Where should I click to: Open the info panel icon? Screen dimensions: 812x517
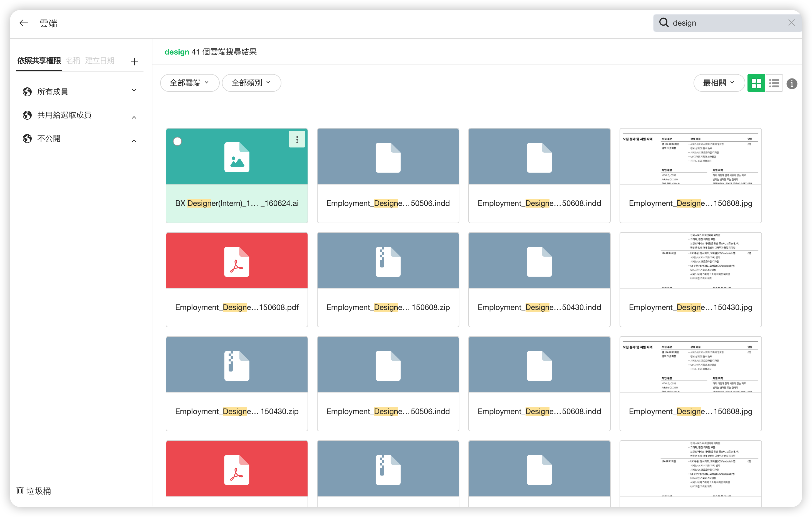coord(792,83)
